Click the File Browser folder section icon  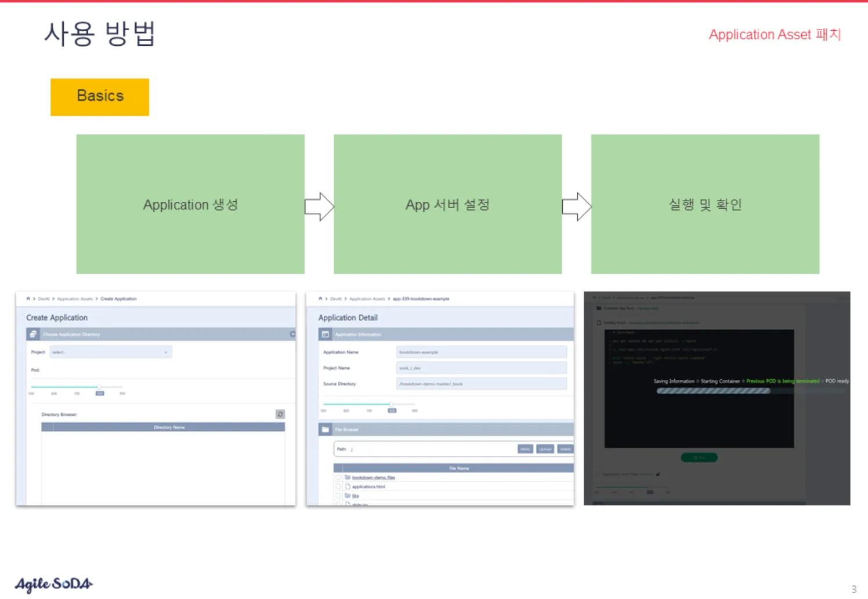[x=325, y=429]
